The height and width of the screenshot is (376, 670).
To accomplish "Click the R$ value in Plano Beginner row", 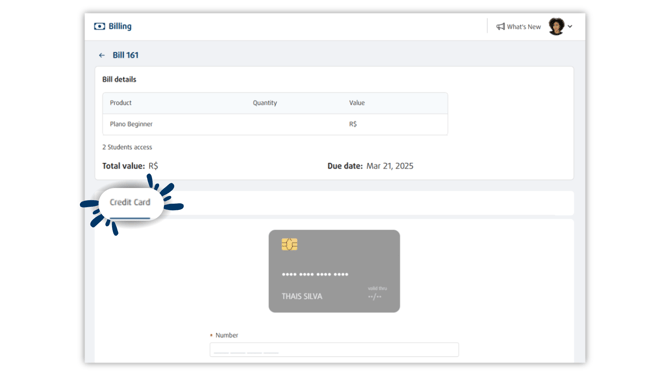I will click(x=353, y=124).
